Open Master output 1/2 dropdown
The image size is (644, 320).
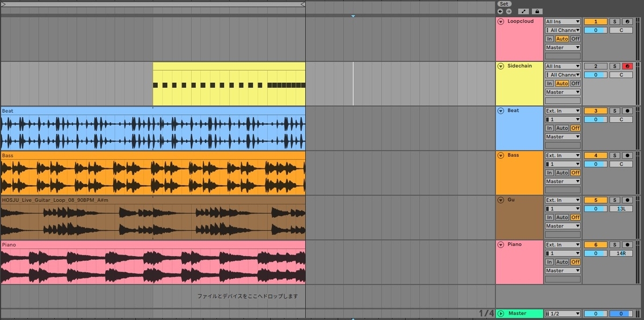tap(563, 314)
